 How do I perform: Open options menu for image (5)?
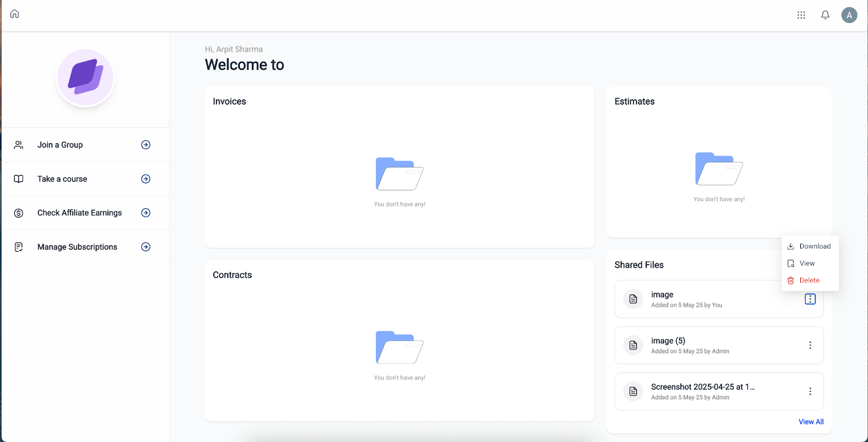click(x=810, y=345)
